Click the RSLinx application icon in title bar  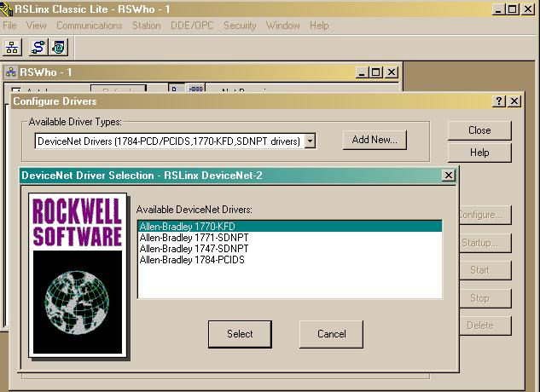[6, 9]
